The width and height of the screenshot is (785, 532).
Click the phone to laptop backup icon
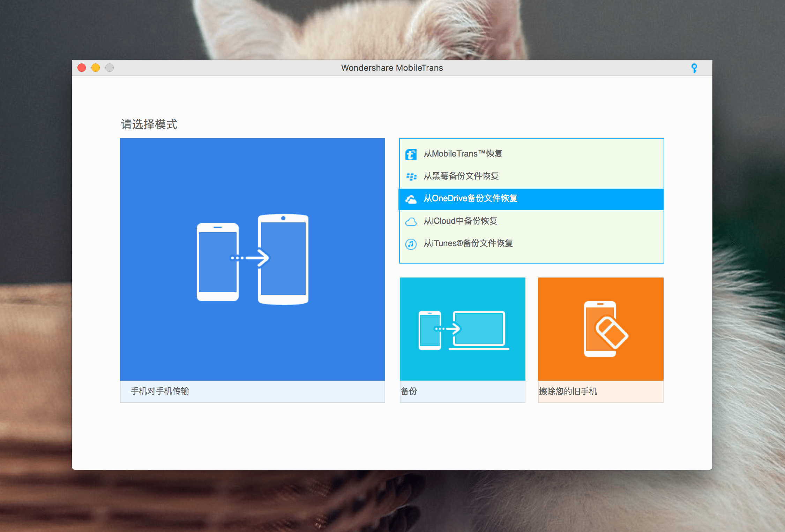coord(464,330)
